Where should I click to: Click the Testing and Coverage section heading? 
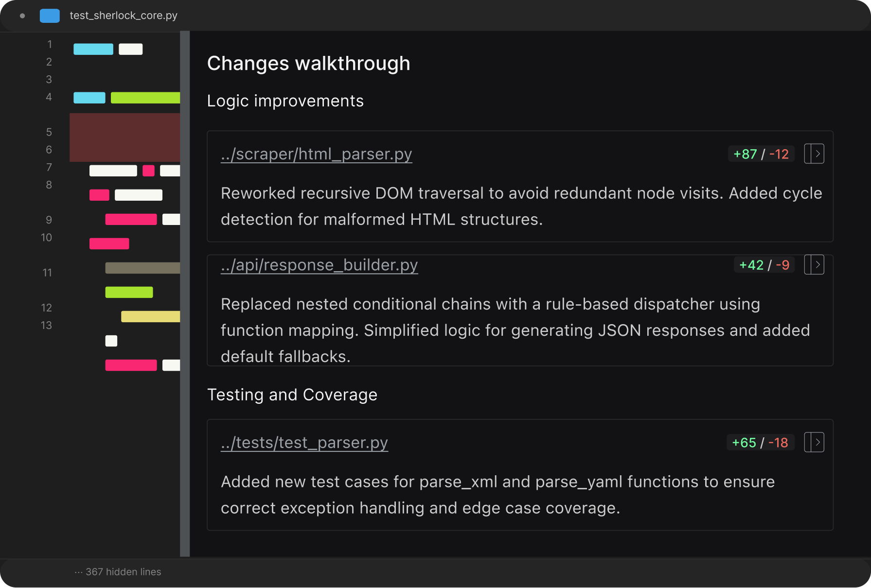(x=292, y=395)
